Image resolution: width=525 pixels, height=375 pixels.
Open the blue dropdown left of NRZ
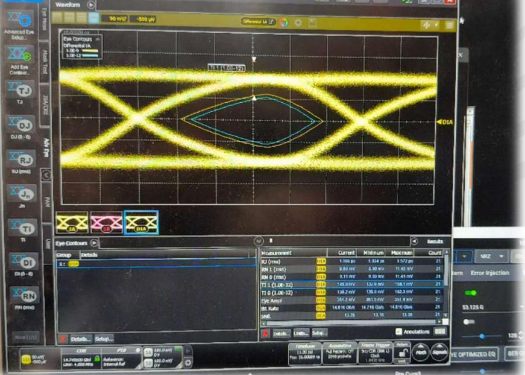(x=464, y=256)
